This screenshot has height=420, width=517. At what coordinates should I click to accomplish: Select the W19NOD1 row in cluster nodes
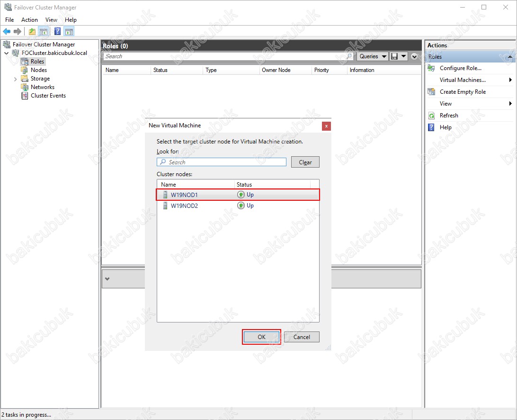[238, 195]
